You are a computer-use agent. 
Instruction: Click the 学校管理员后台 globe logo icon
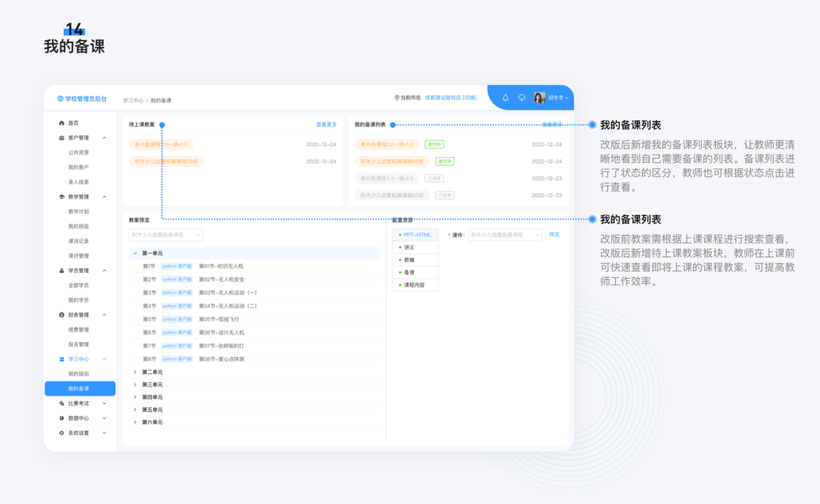(x=60, y=99)
